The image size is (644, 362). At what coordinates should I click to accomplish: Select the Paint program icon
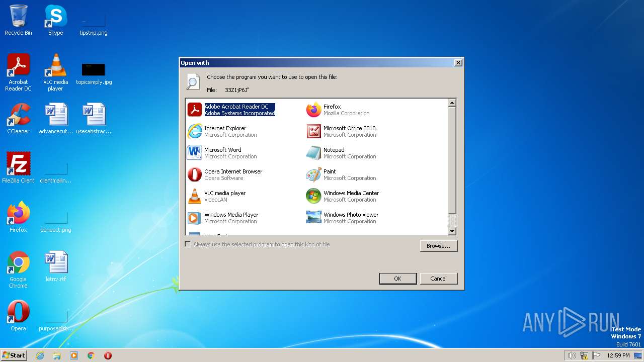pyautogui.click(x=314, y=174)
